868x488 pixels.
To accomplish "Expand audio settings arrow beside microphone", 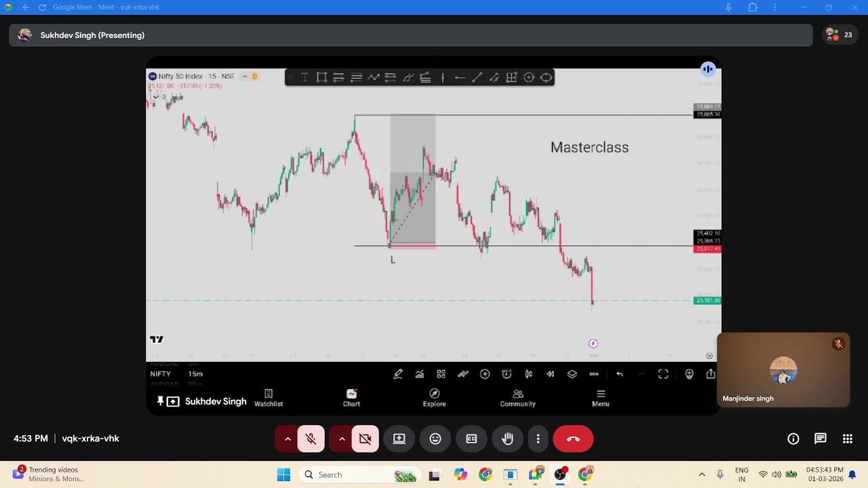I will click(x=288, y=439).
